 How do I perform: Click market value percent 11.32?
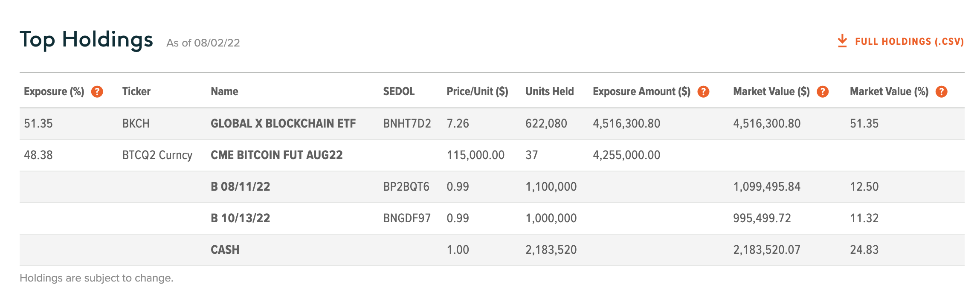[864, 218]
